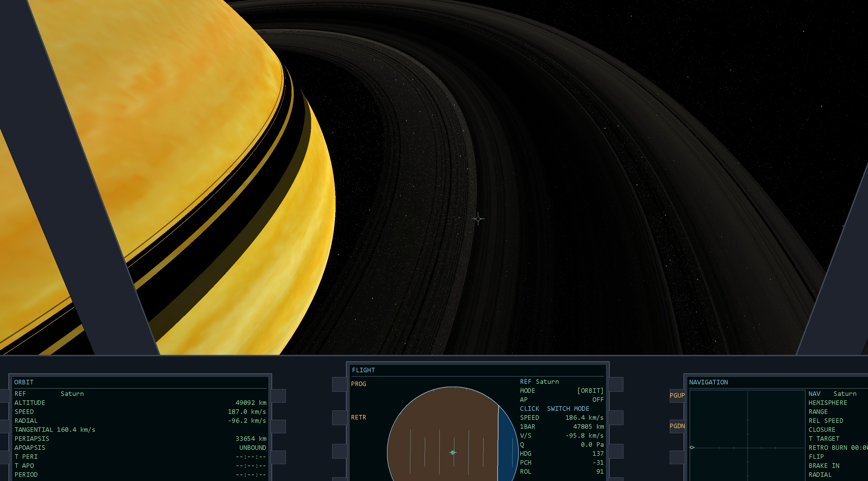Click the PCH -31 value
Screen dimensions: 868x481
click(x=598, y=462)
